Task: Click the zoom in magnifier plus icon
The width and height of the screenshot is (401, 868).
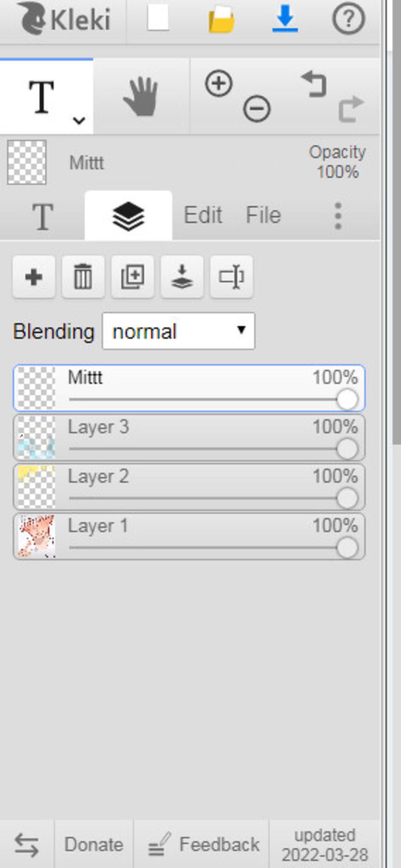Action: coord(219,83)
